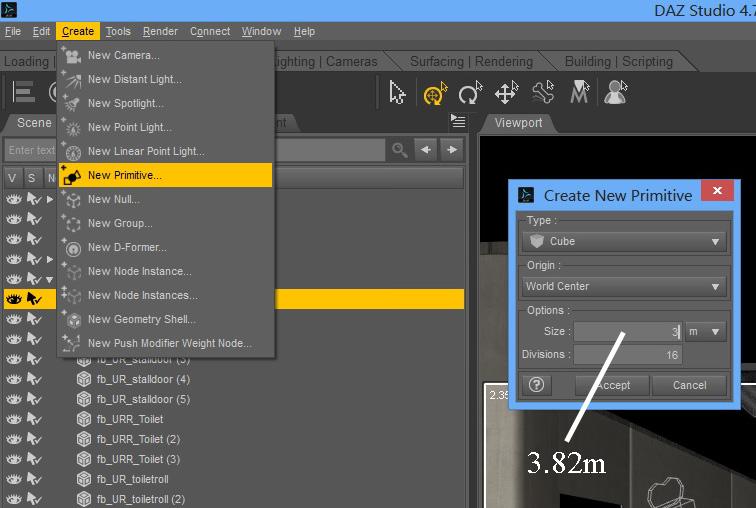This screenshot has height=508, width=756.
Task: Toggle visibility eye of fb_UR_stalldoor (5)
Action: [x=14, y=400]
